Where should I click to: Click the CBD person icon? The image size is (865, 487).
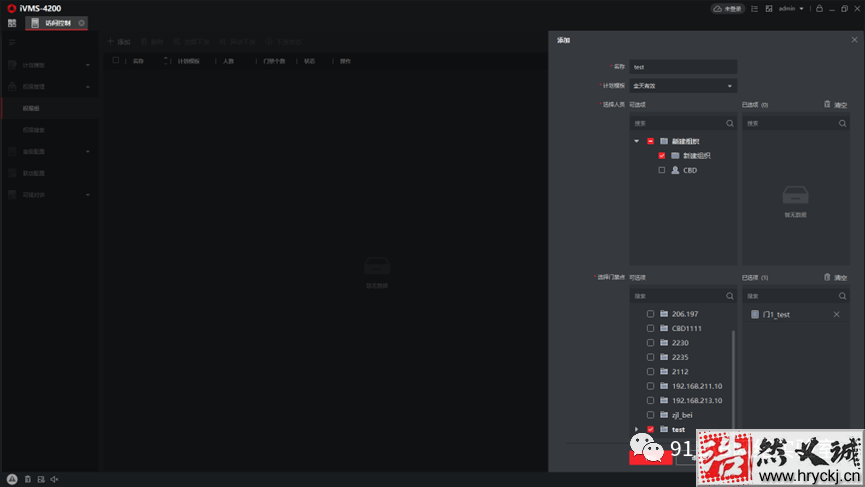point(675,170)
